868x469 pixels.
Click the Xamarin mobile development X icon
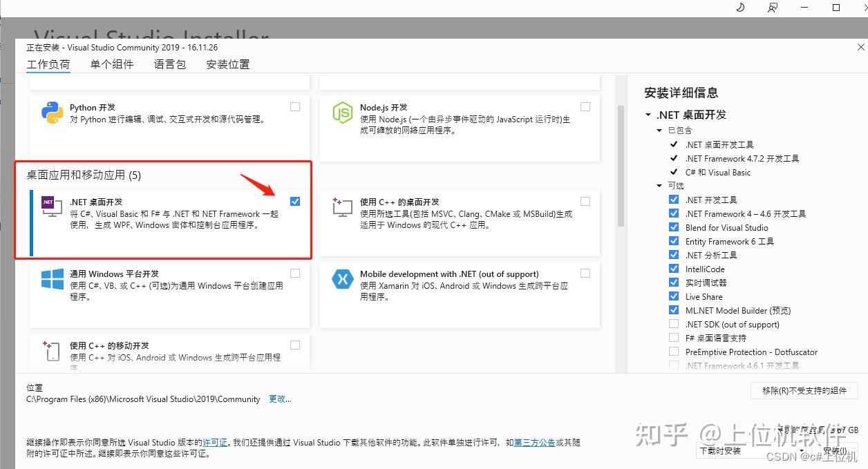click(x=343, y=280)
